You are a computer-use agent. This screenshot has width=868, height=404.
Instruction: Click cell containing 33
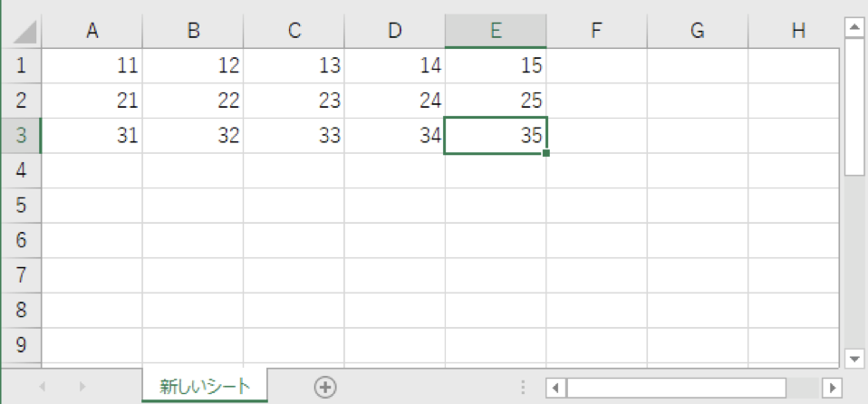(294, 136)
